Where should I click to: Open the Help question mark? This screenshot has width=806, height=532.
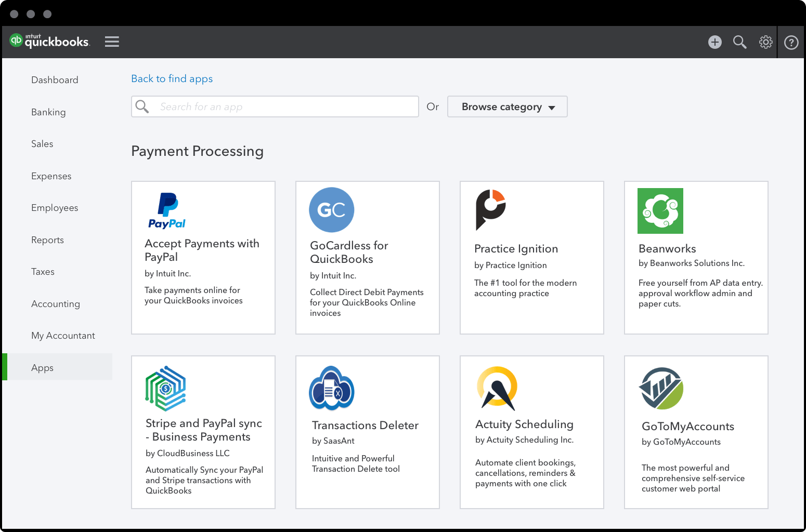[791, 42]
